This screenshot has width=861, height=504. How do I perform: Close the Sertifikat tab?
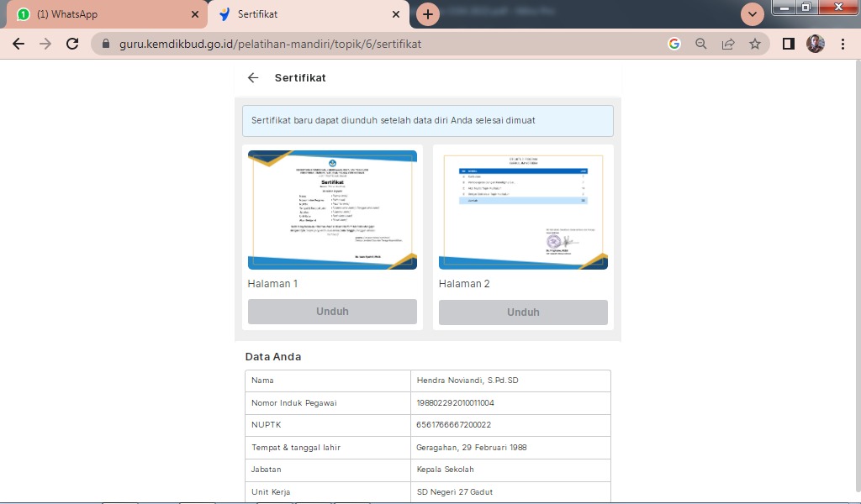(x=396, y=14)
